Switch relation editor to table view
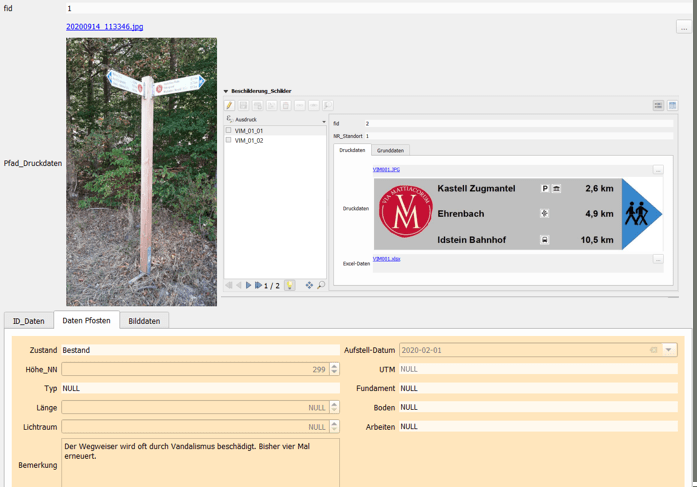Screen dimensions: 697x487 (673, 105)
